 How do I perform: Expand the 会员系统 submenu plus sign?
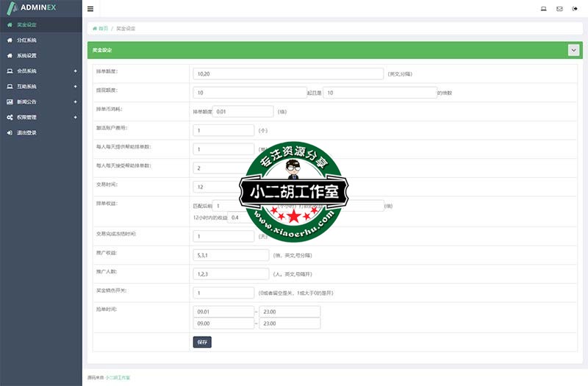(x=75, y=71)
